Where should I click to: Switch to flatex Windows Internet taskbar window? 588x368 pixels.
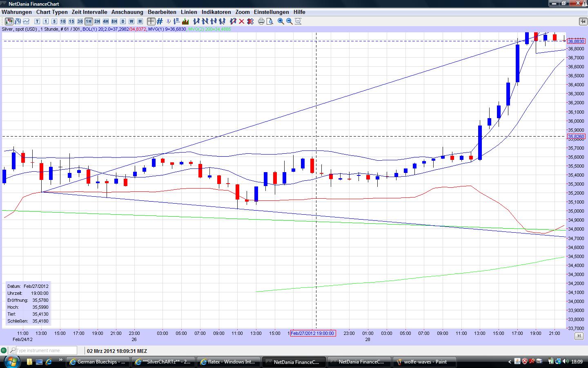click(x=229, y=362)
